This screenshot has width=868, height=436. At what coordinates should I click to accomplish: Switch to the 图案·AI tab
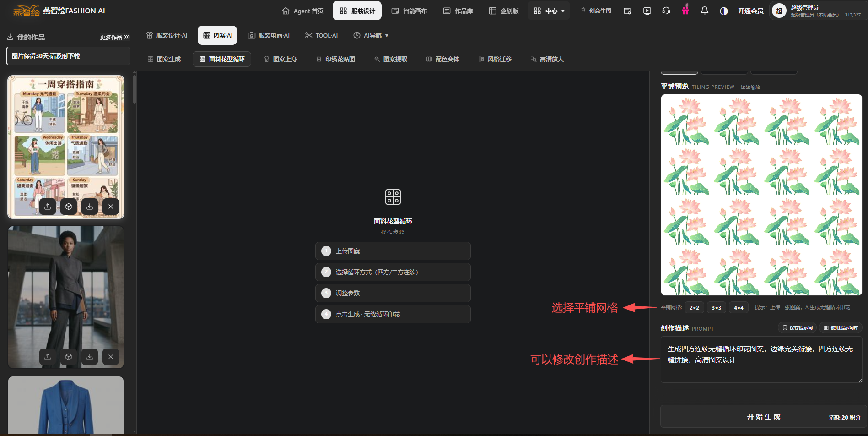[x=217, y=35]
